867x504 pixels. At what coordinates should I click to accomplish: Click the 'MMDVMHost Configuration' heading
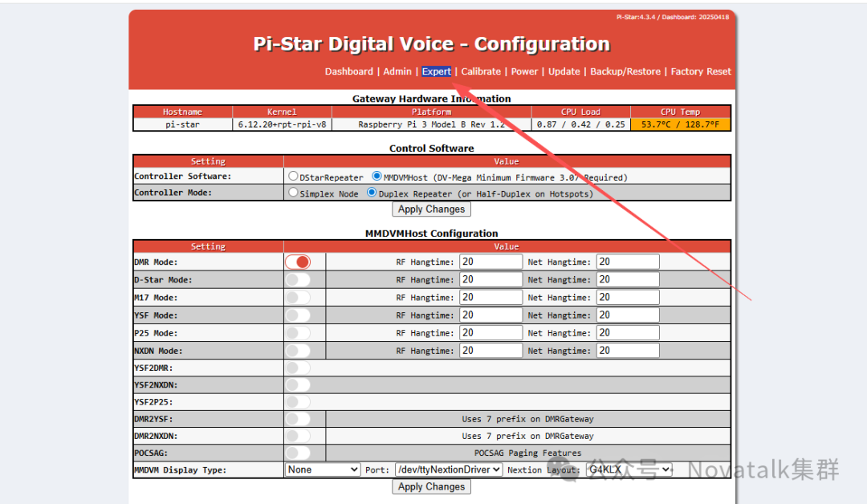coord(431,234)
